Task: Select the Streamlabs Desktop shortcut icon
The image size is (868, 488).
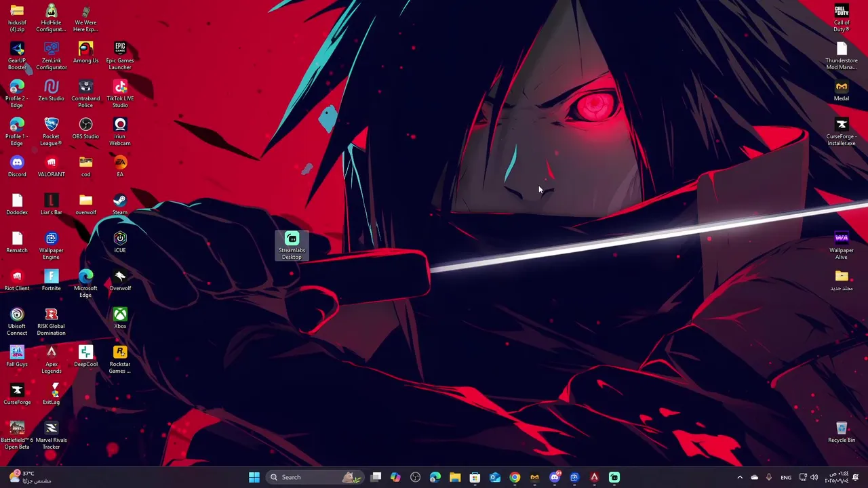Action: 292,246
